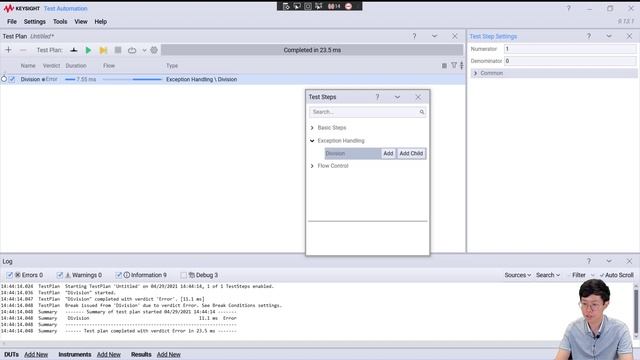
Task: Add a new Results listener via Add New
Action: pos(169,354)
